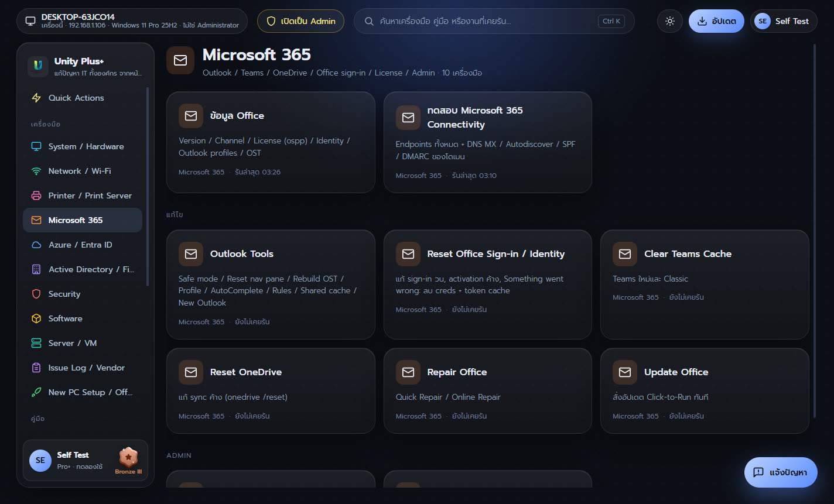Image resolution: width=834 pixels, height=504 pixels.
Task: Click the Clear Teams Cache envelope icon
Action: (x=625, y=254)
